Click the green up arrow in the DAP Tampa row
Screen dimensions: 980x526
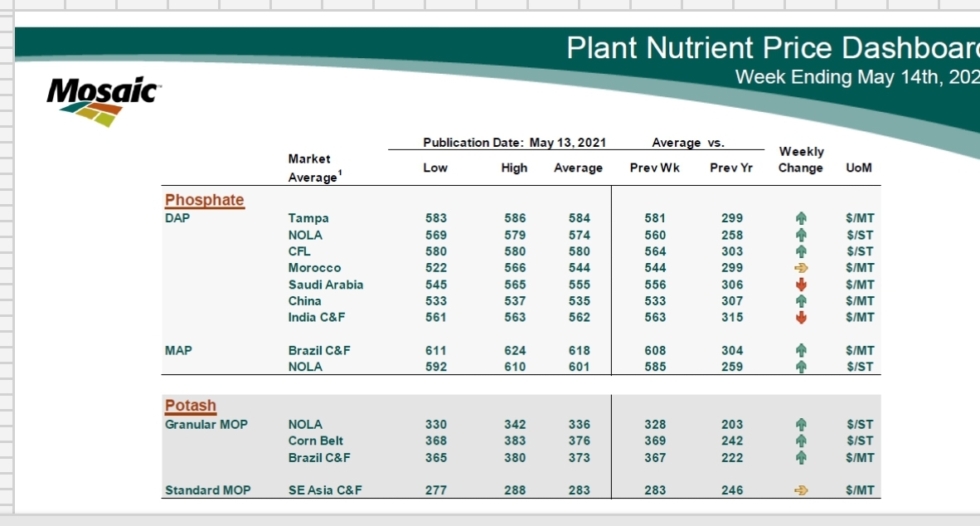click(x=800, y=219)
